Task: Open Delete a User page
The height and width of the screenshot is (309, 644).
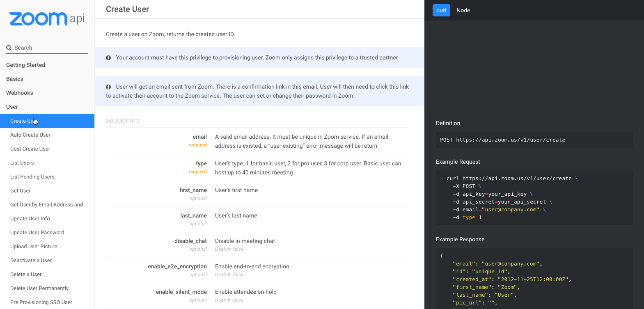Action: click(26, 275)
